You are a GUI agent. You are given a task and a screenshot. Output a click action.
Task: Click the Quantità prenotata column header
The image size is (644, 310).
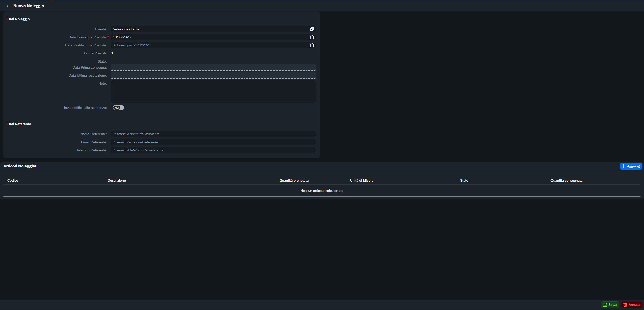(x=294, y=181)
